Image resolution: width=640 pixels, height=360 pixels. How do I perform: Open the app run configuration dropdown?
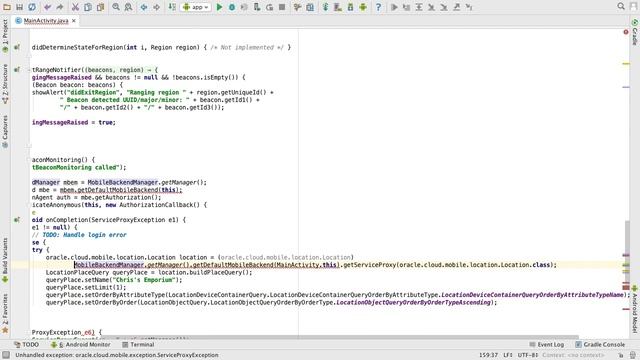pyautogui.click(x=196, y=7)
